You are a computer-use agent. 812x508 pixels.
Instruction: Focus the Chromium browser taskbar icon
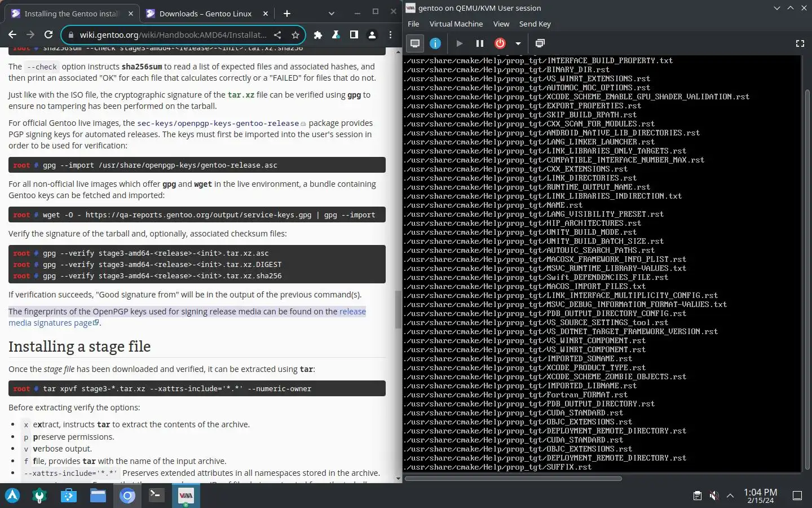pyautogui.click(x=127, y=496)
